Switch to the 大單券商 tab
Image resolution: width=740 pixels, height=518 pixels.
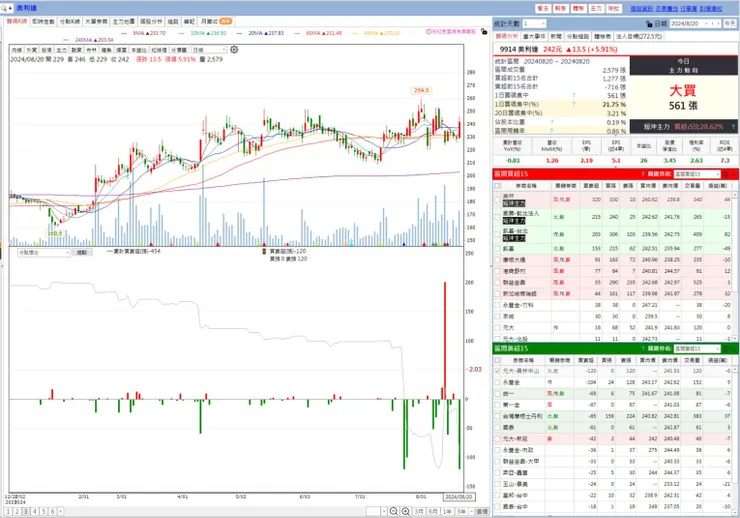(96, 22)
